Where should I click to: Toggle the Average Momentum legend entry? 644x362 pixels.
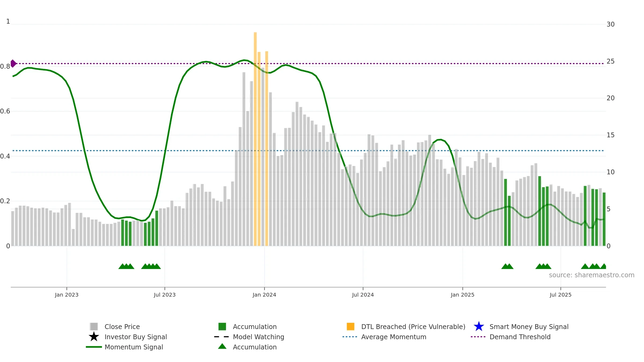tap(385, 337)
